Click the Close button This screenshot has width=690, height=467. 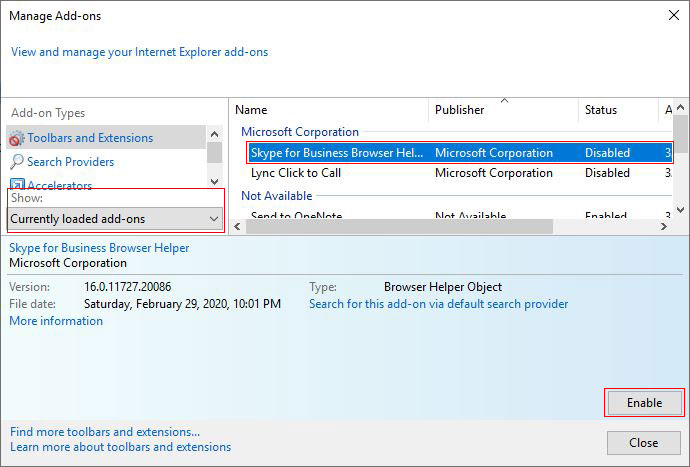coord(644,443)
